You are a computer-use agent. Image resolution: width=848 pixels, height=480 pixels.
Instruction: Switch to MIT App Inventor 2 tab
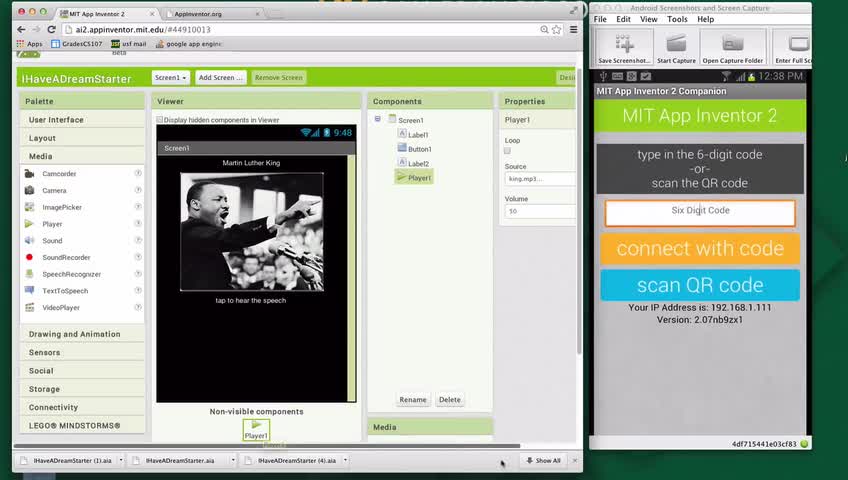[106, 14]
